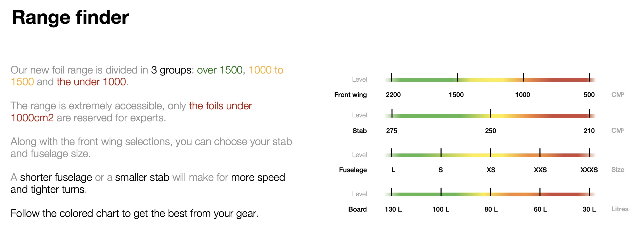Select the 250 tick on Stab scale
The image size is (644, 232).
490,113
